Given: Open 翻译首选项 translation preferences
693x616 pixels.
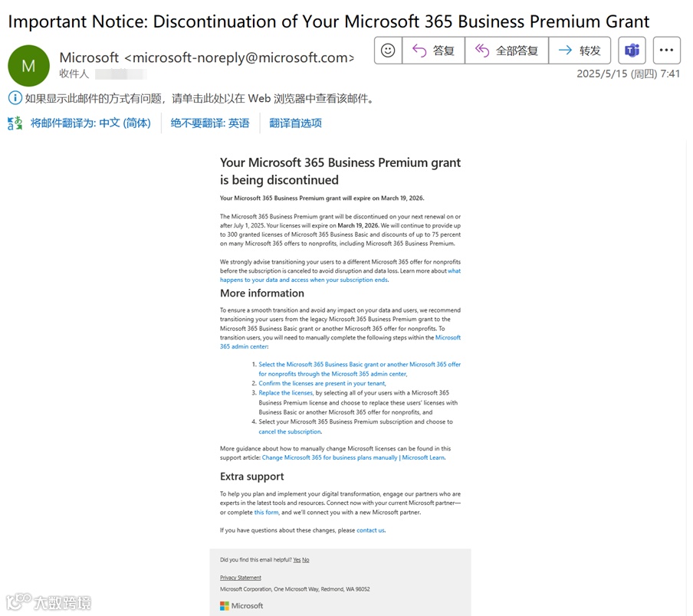Looking at the screenshot, I should 296,123.
